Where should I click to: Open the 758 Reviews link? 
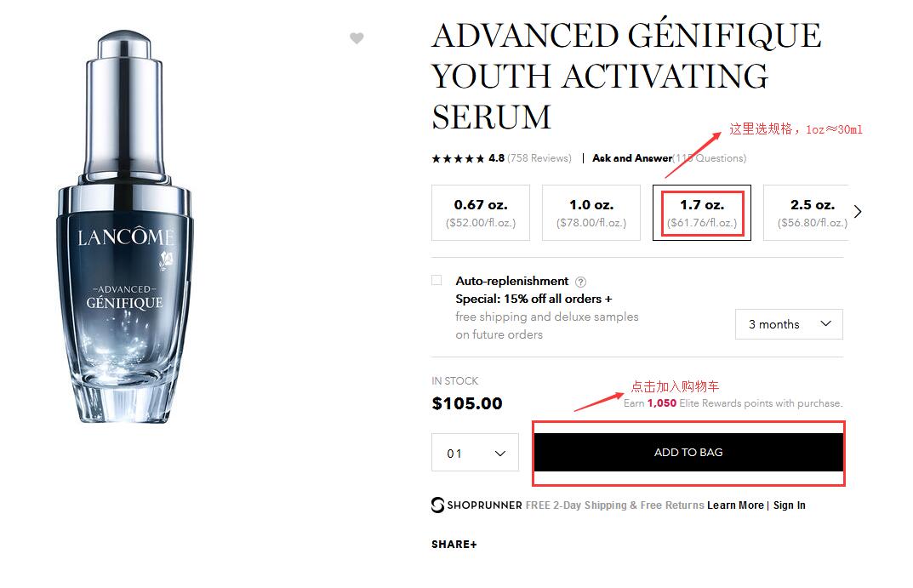(539, 158)
